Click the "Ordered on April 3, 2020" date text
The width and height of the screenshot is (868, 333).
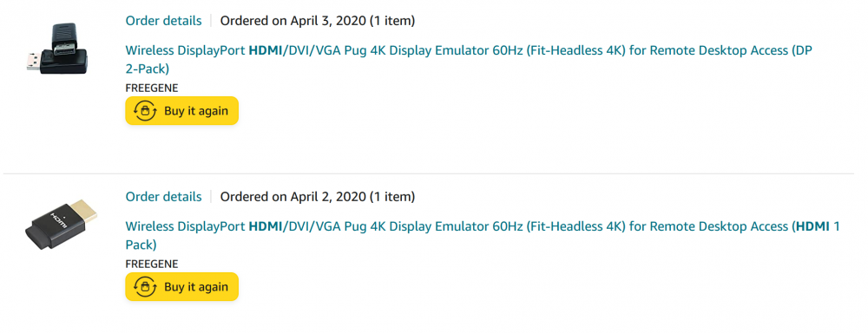tap(293, 21)
